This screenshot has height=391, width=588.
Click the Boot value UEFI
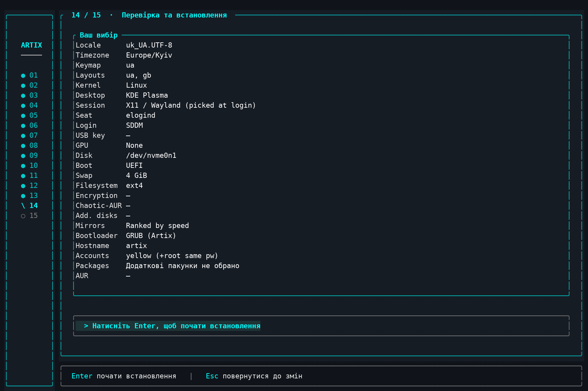pos(134,166)
